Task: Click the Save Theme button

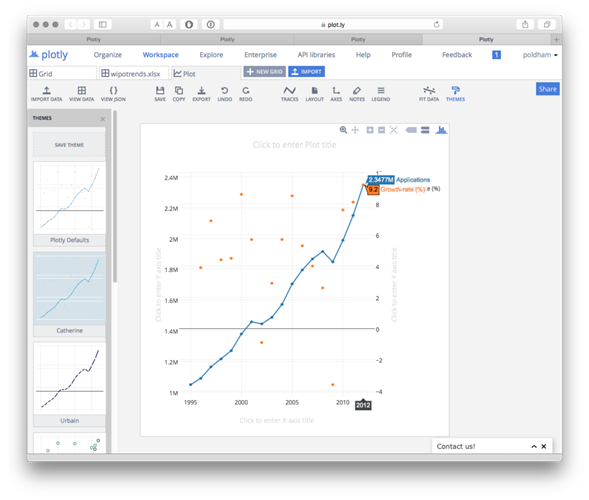Action: tap(69, 145)
